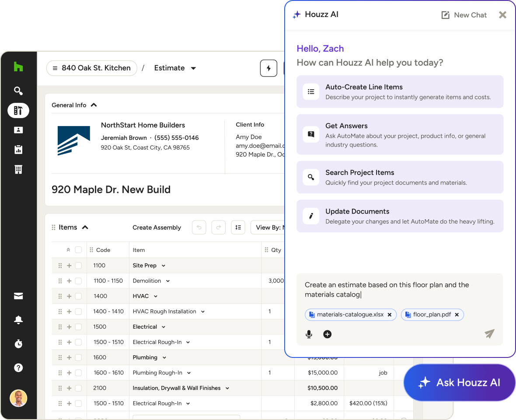Select the Auto-Create Line Items option
516x420 pixels.
pyautogui.click(x=400, y=91)
